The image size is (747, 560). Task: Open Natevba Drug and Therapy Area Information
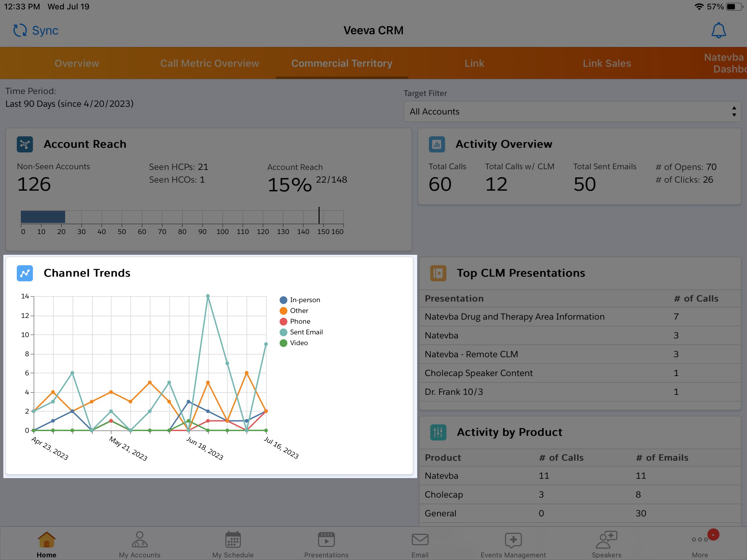pyautogui.click(x=514, y=317)
